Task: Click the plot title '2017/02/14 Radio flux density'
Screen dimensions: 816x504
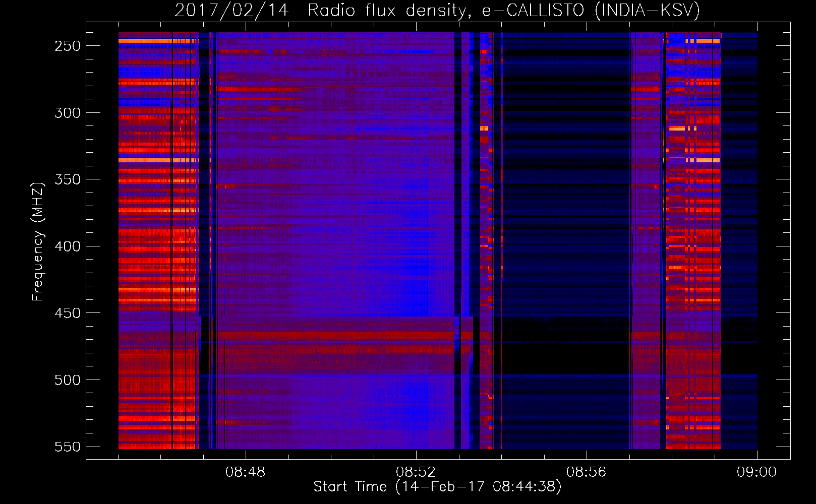Action: [320, 11]
